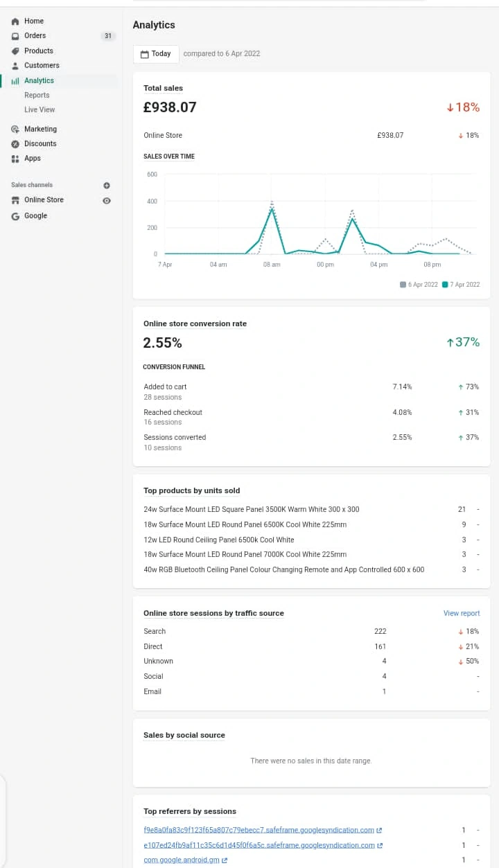This screenshot has height=868, width=499.
Task: View Online Store with eye icon
Action: [107, 200]
